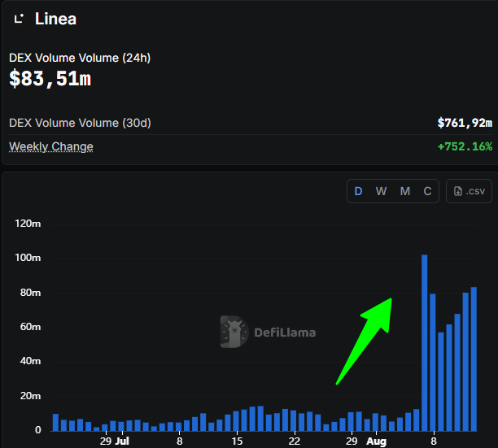The width and height of the screenshot is (498, 448).
Task: Switch chart to M monthly grouping
Action: point(405,191)
